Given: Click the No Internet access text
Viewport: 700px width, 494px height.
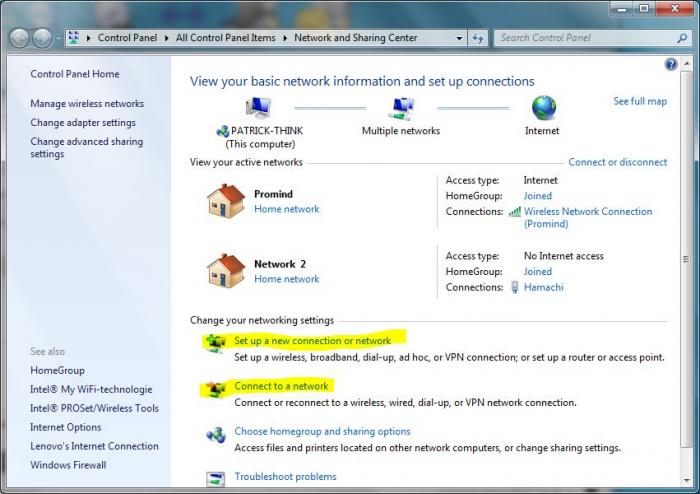Looking at the screenshot, I should [563, 256].
